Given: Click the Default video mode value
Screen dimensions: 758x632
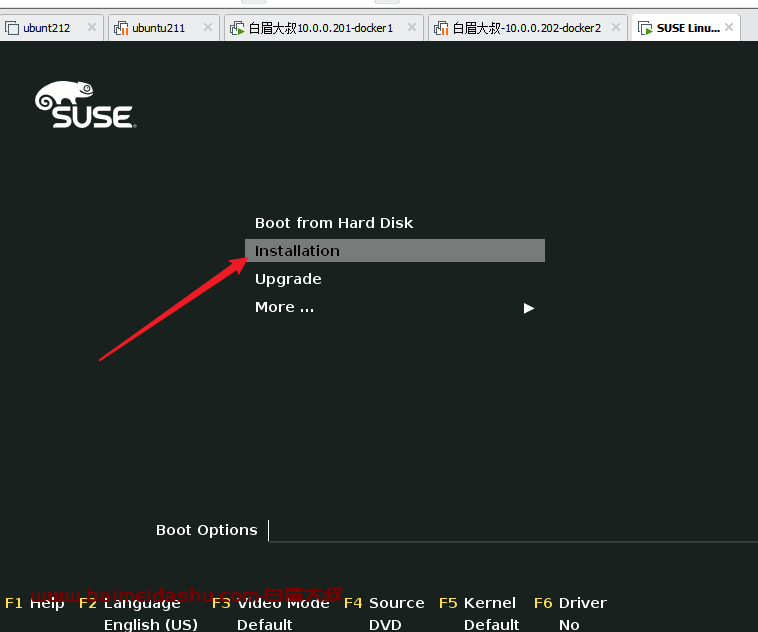Looking at the screenshot, I should pos(264,625).
